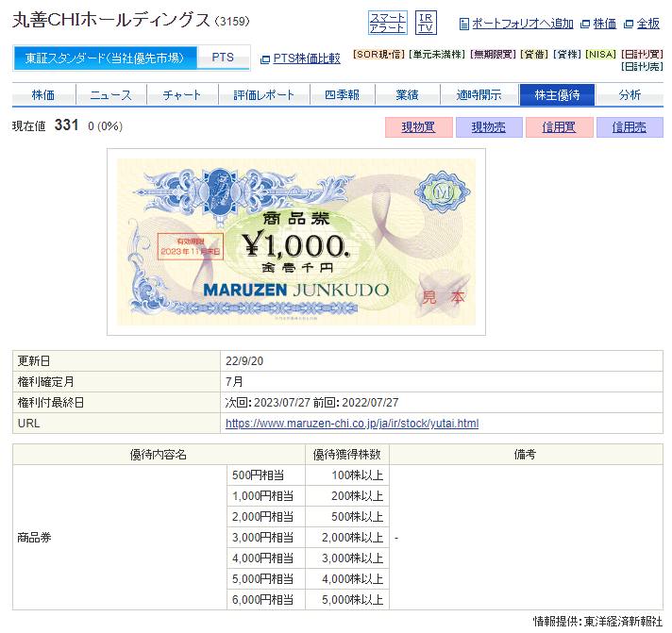The image size is (672, 633).
Task: Open the 評価レポート tab
Action: click(x=263, y=94)
